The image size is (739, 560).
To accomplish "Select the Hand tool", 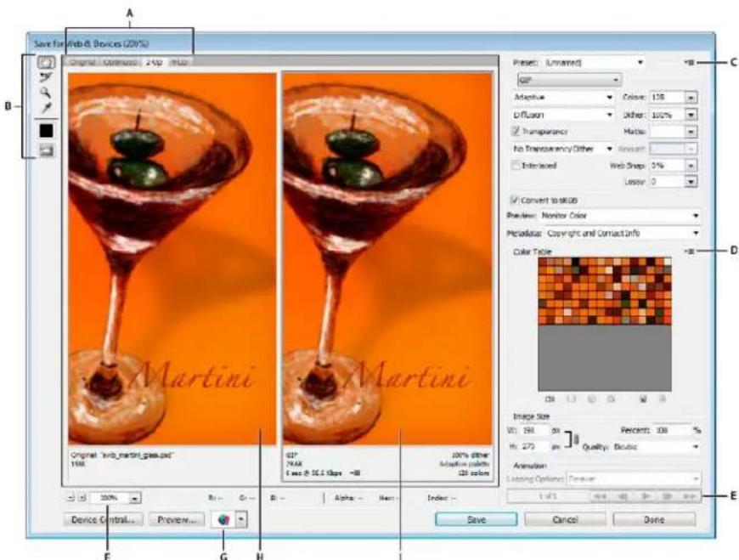I will [46, 62].
